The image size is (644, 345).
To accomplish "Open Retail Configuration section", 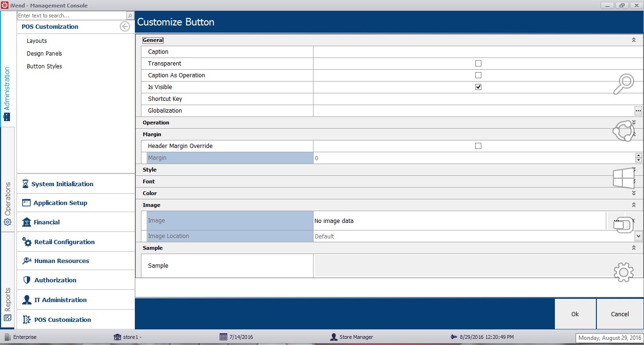I will coord(64,242).
